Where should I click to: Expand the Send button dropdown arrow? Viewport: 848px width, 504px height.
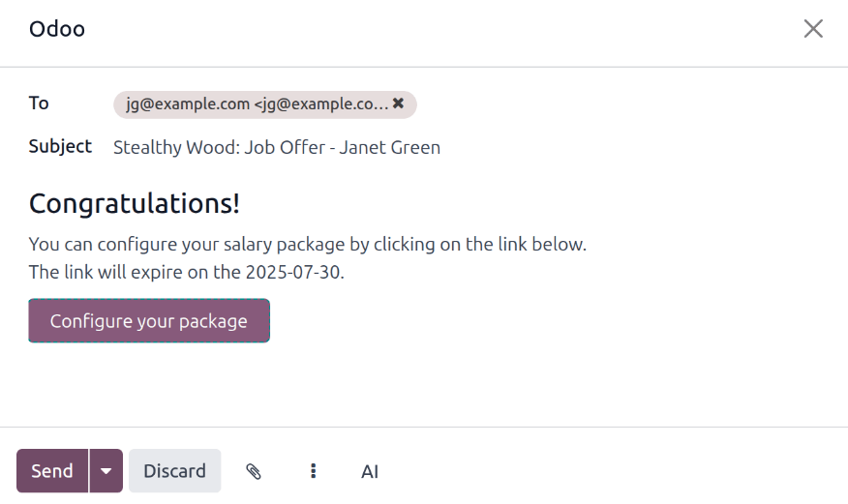pos(106,471)
